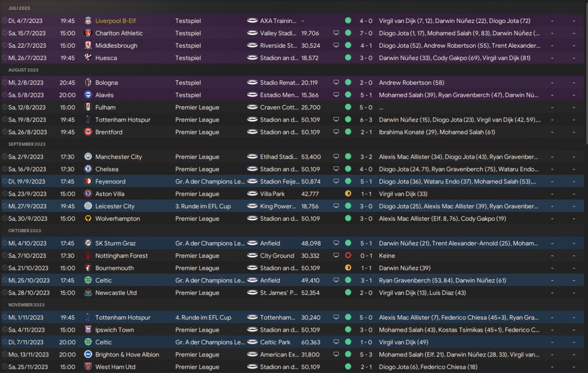
Task: Click the stadium icon beside Villa Park
Action: click(x=252, y=194)
